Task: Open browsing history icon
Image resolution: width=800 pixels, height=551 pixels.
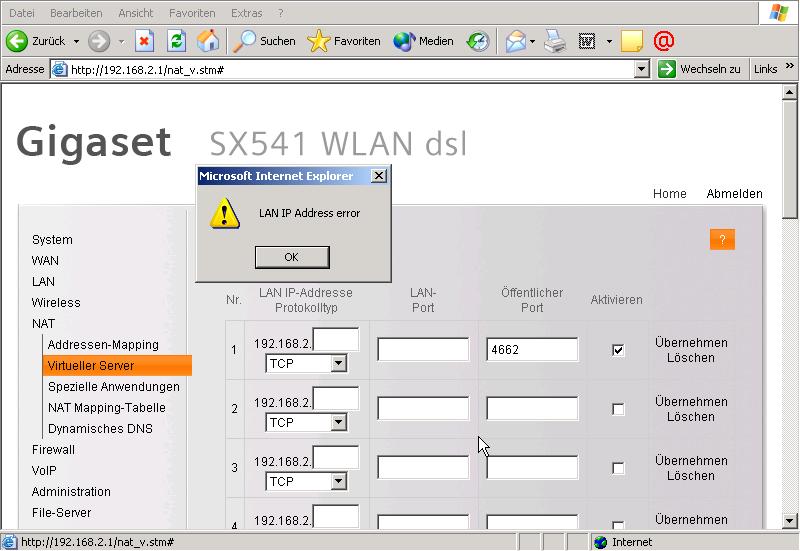Action: tap(478, 41)
